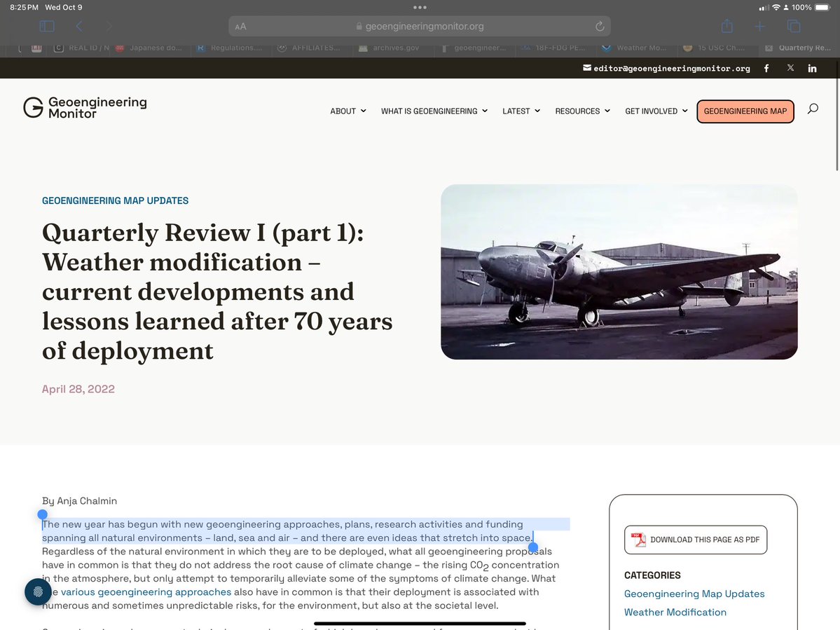Open the Safari share sheet
Screen dimensions: 840x630
(x=727, y=27)
